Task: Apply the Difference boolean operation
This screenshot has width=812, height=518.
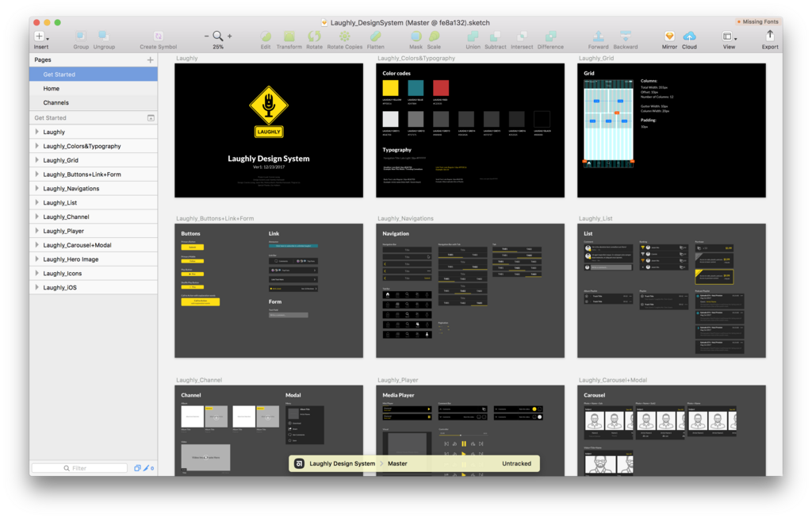Action: click(550, 36)
